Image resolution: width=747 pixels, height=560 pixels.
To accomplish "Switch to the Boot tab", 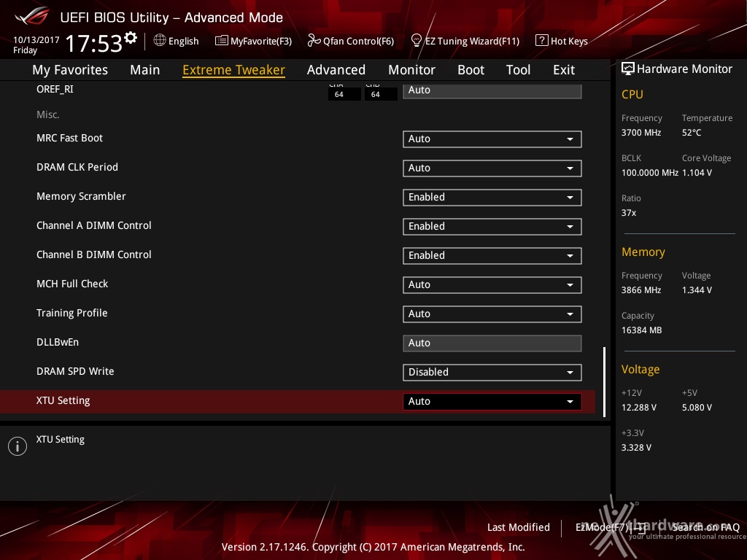I will click(x=471, y=70).
